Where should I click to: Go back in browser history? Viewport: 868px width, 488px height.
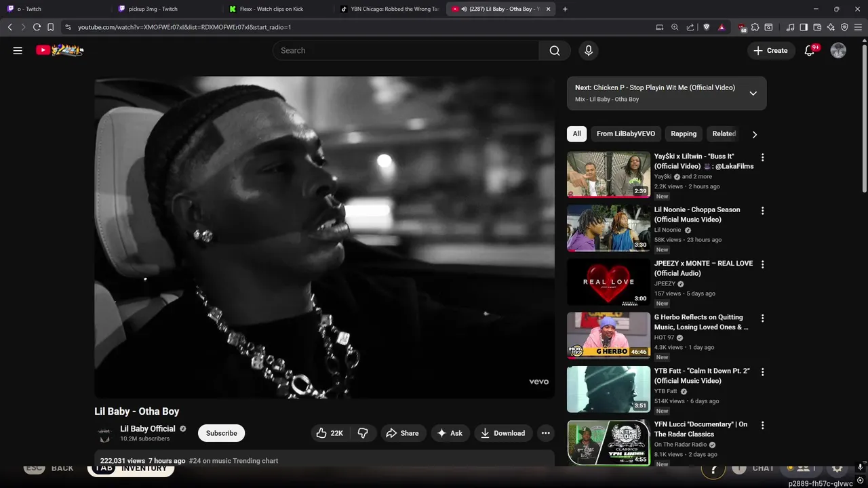coord(9,27)
